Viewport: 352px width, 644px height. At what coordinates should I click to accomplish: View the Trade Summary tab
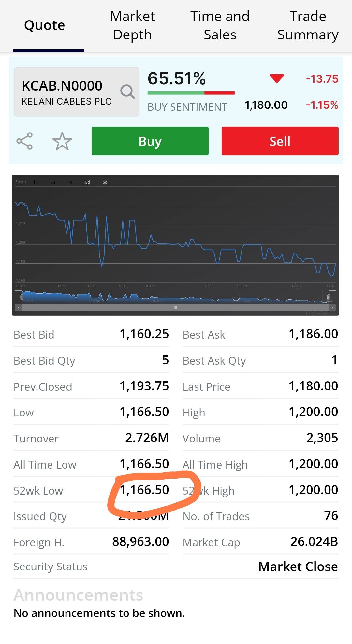coord(308,25)
